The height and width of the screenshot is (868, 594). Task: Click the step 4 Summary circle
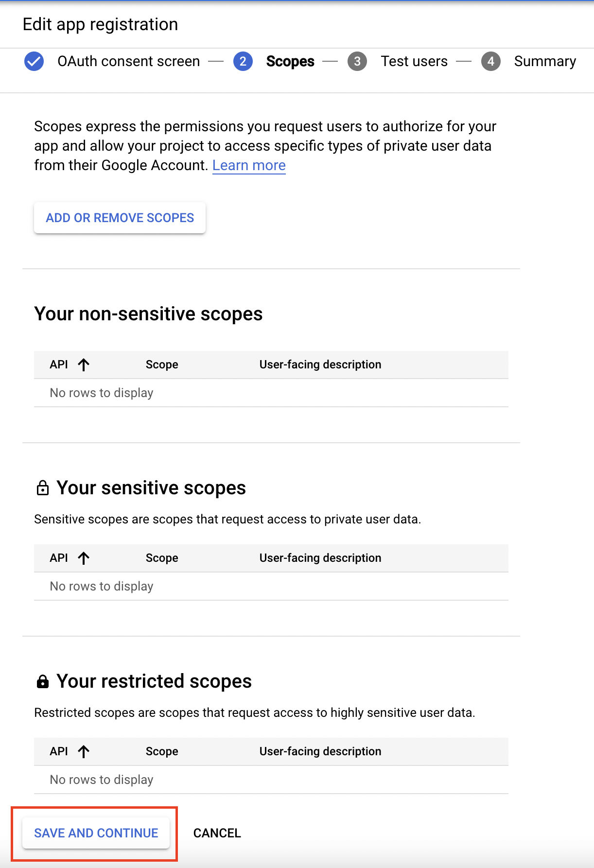[x=491, y=61]
